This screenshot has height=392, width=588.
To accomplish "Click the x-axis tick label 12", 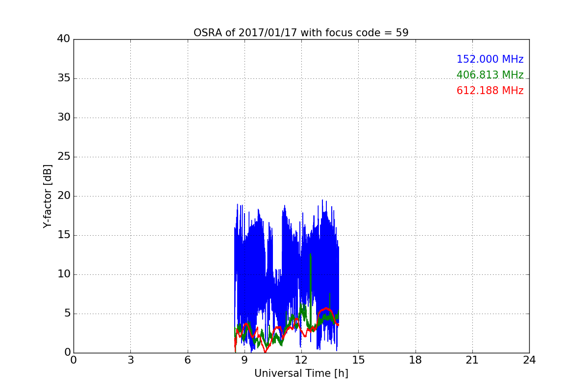I will pos(301,360).
